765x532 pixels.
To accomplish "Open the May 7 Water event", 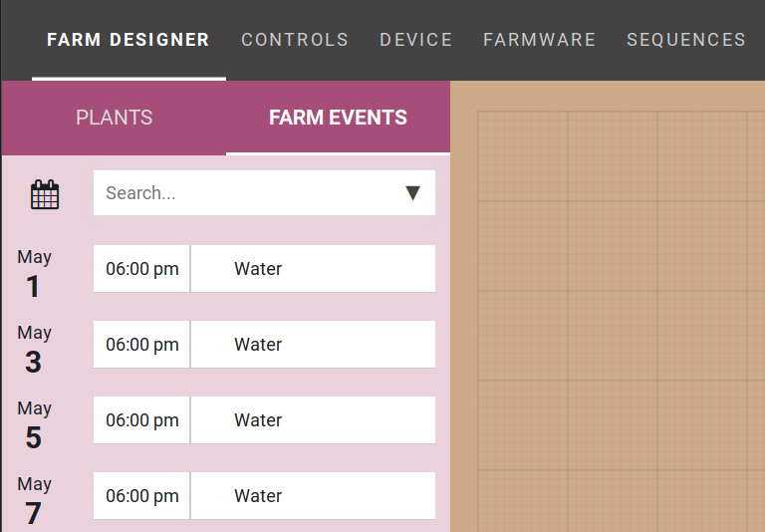I will (x=313, y=496).
